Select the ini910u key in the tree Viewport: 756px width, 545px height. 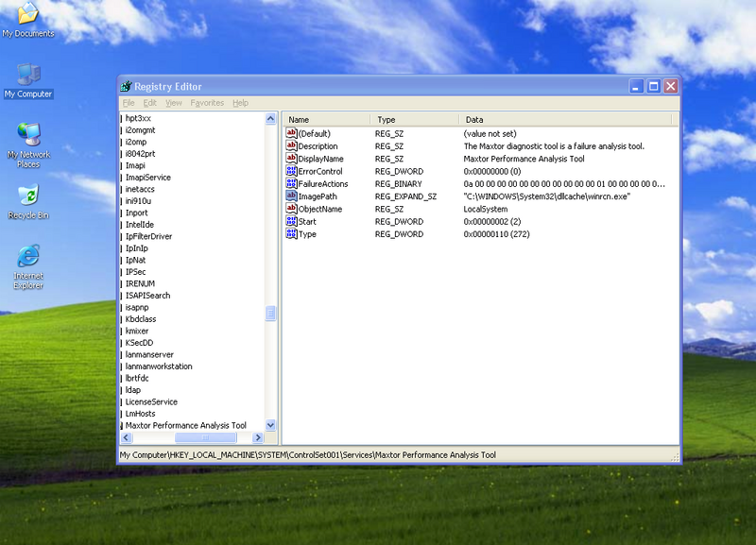(138, 201)
